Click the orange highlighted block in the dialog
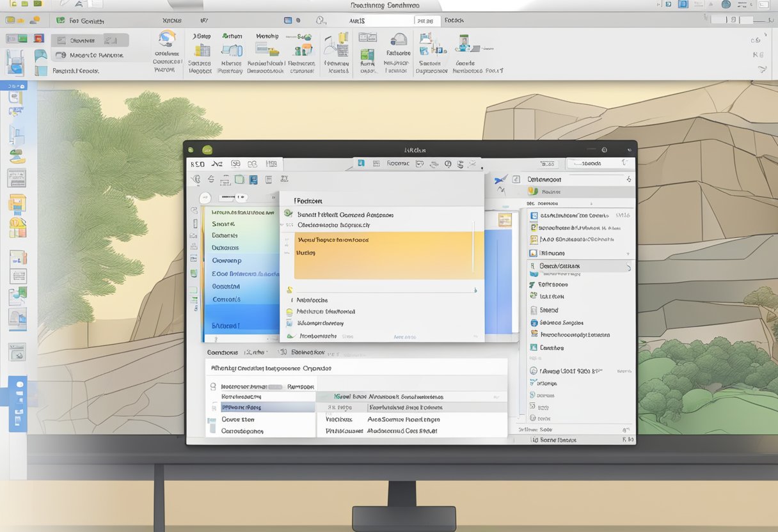This screenshot has height=532, width=778. pyautogui.click(x=383, y=255)
